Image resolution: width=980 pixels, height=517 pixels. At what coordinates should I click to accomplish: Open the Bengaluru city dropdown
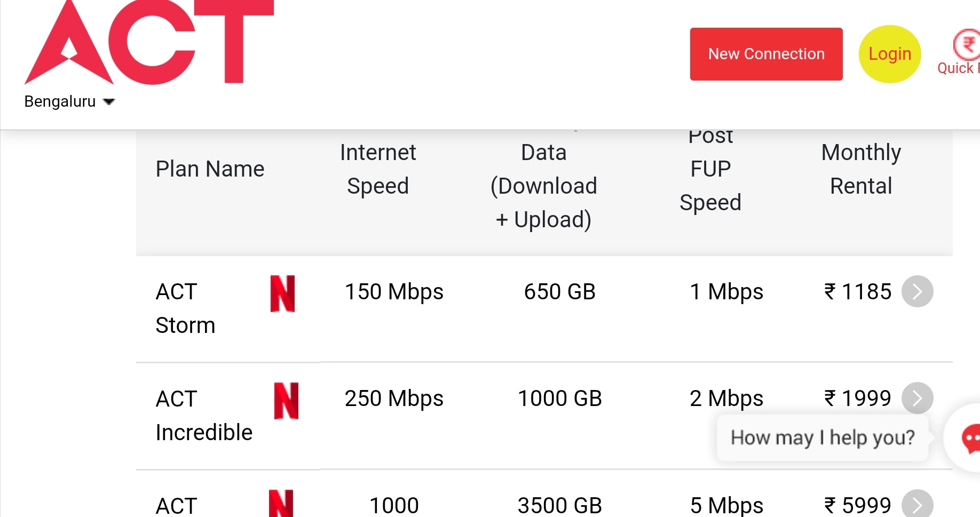pyautogui.click(x=69, y=101)
